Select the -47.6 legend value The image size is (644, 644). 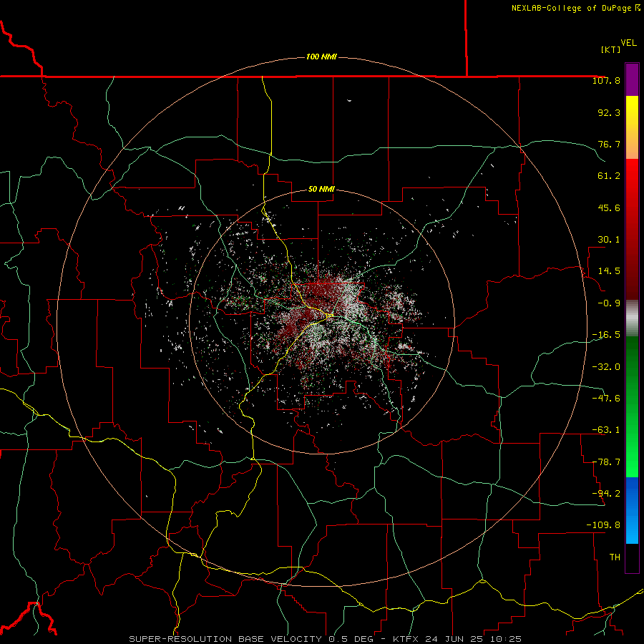click(x=606, y=399)
